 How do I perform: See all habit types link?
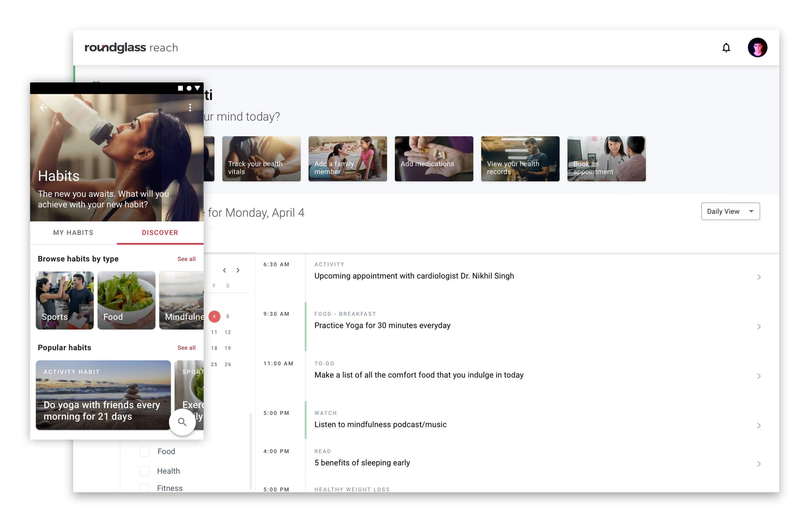point(186,259)
